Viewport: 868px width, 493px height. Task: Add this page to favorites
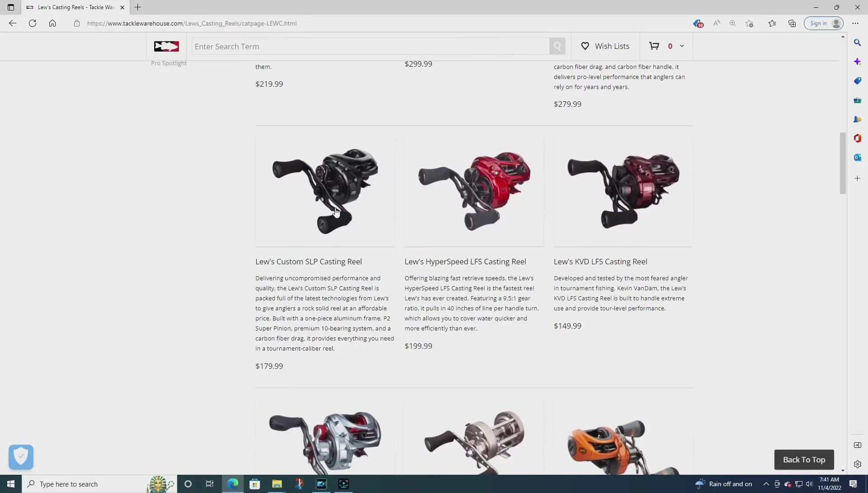point(750,23)
